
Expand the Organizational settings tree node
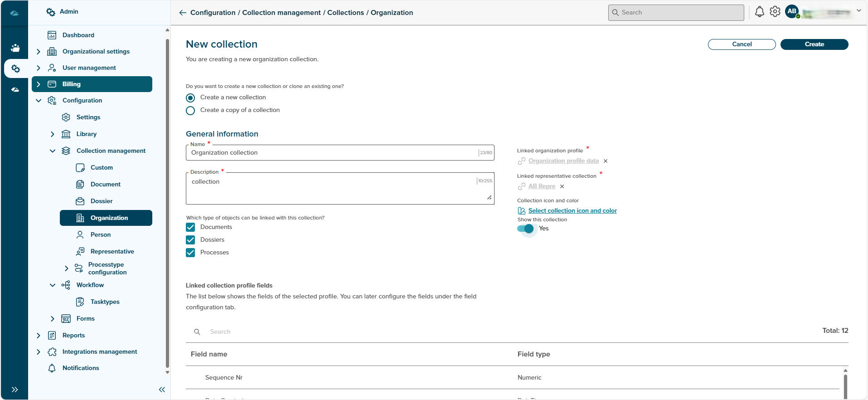39,52
